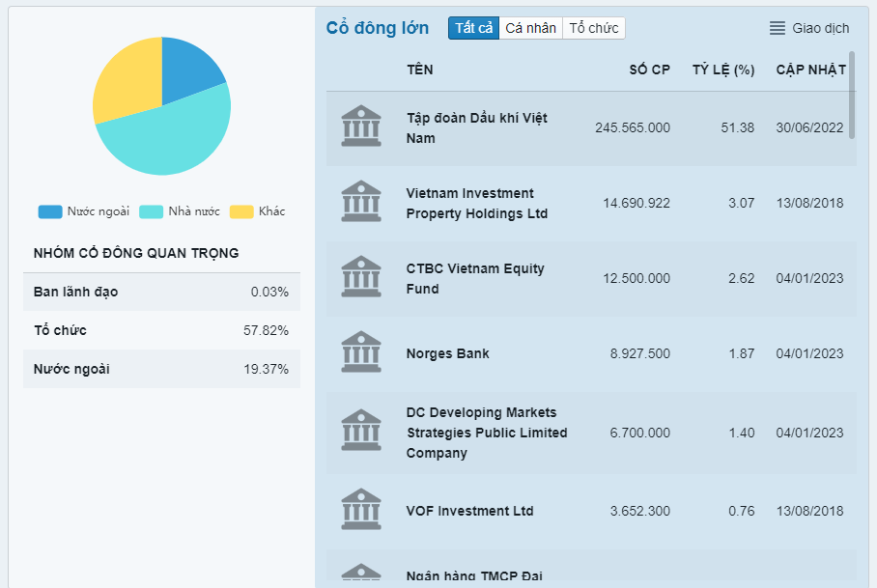Click the 51.38 percentage value
The image size is (877, 588).
(x=738, y=128)
